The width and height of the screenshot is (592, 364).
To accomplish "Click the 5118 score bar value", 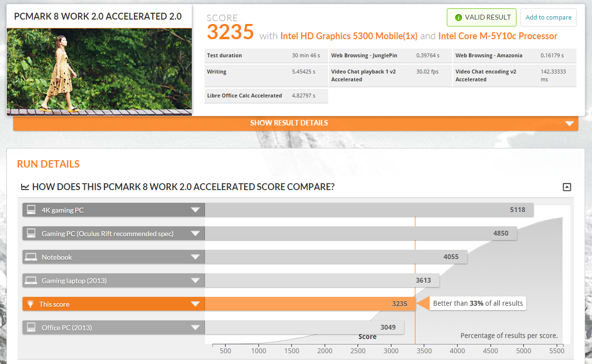I will (517, 210).
